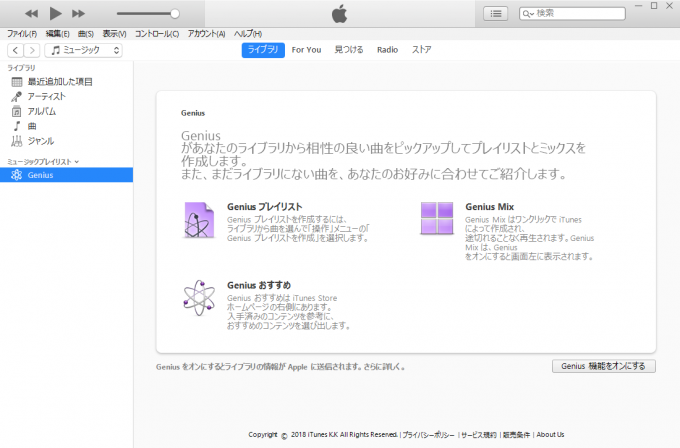Open the さらに詳しく learn more link
The width and height of the screenshot is (680, 448).
[x=384, y=367]
